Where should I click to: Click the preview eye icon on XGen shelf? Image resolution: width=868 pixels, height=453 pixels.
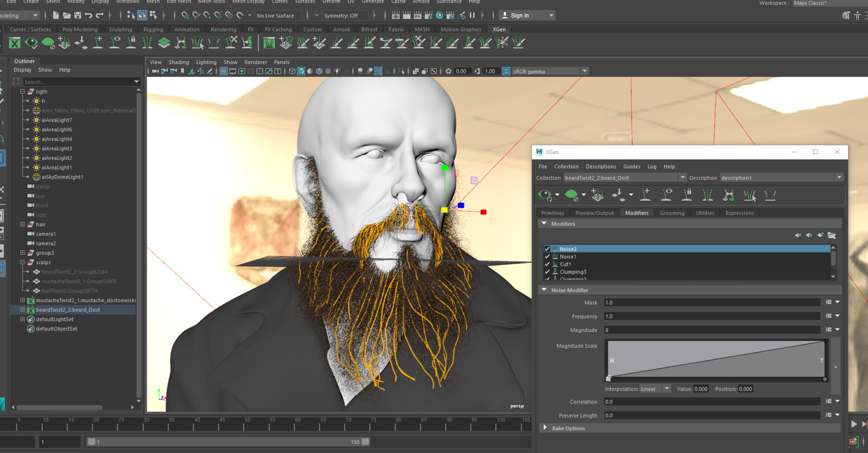31,43
